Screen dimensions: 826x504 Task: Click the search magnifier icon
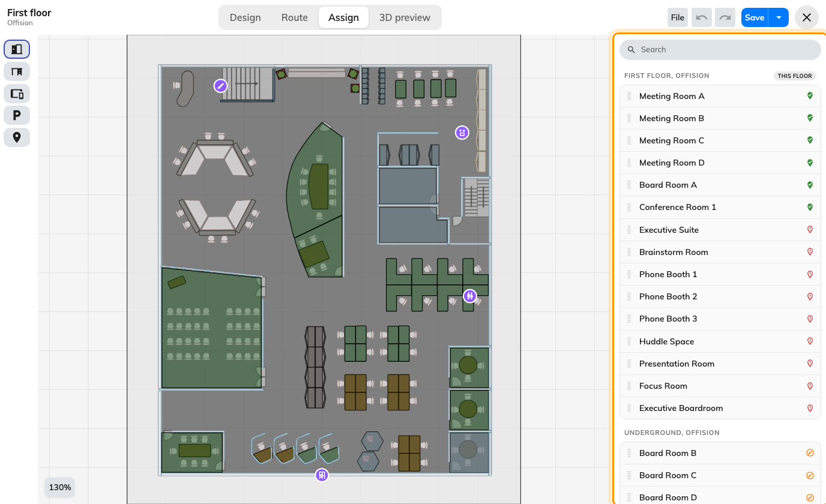click(631, 50)
